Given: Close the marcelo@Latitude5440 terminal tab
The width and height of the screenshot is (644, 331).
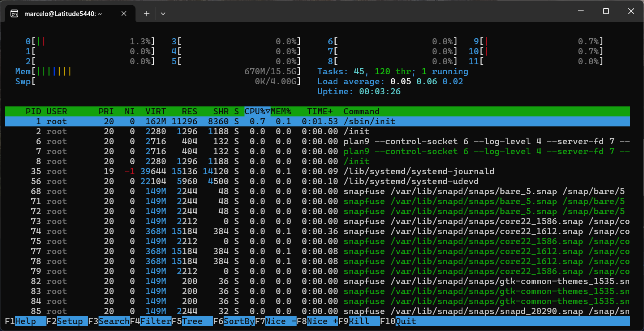Looking at the screenshot, I should pyautogui.click(x=124, y=13).
